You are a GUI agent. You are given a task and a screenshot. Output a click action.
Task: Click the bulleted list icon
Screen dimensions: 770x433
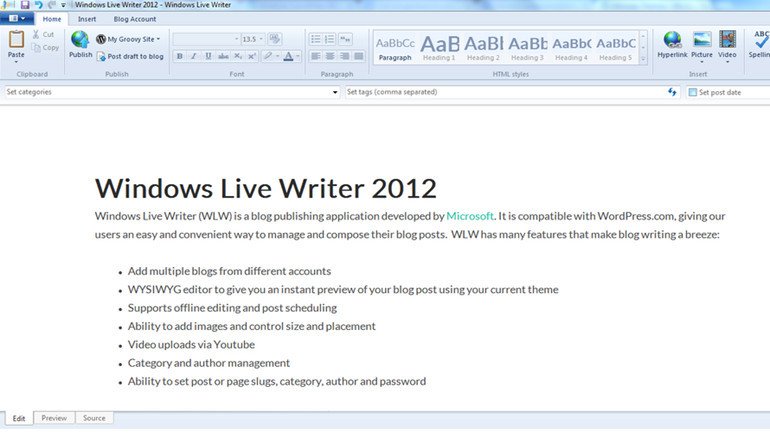pos(315,39)
